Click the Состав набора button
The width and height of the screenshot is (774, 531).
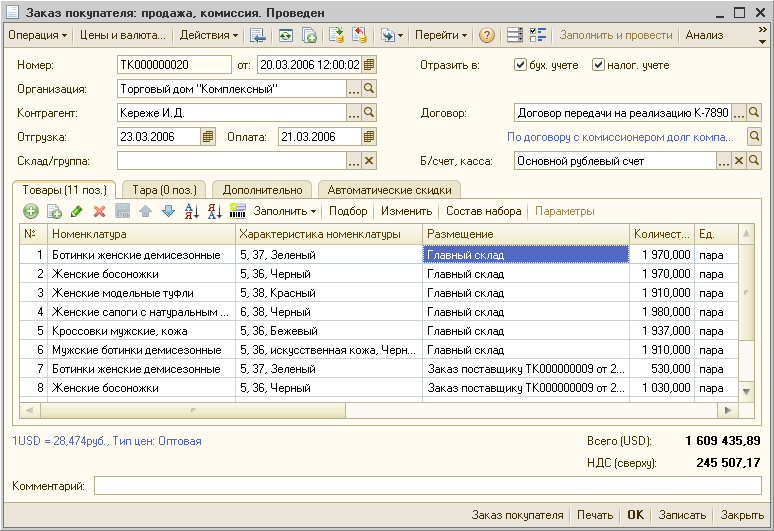483,211
